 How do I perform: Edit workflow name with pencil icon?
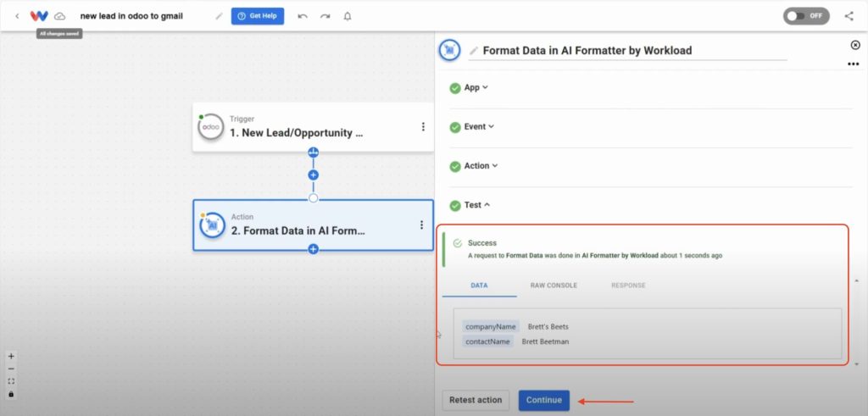click(x=220, y=16)
